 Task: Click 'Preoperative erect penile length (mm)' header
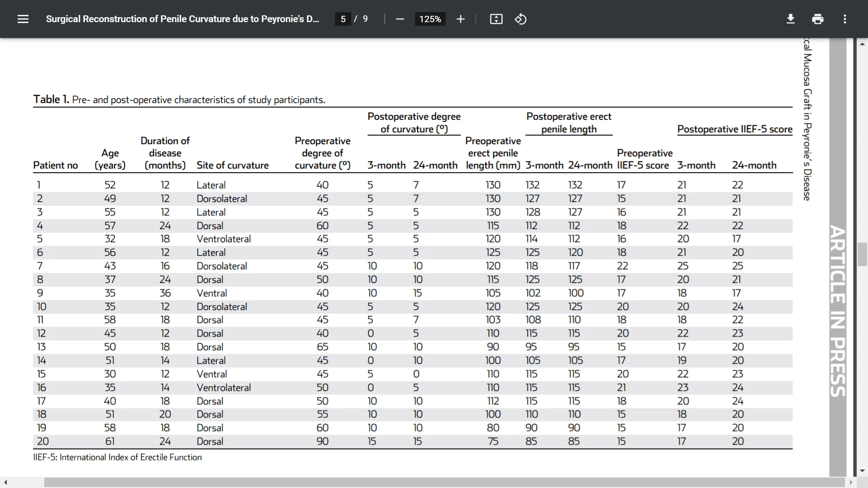493,153
